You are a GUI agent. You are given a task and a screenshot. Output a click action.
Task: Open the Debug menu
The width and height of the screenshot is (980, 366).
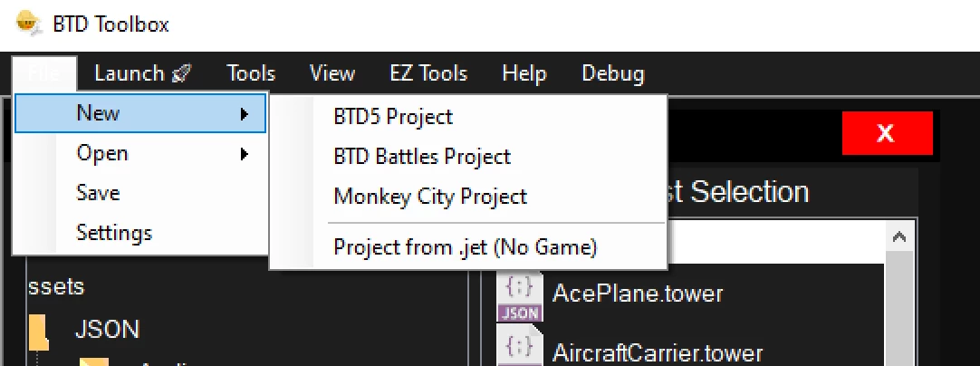(x=613, y=73)
